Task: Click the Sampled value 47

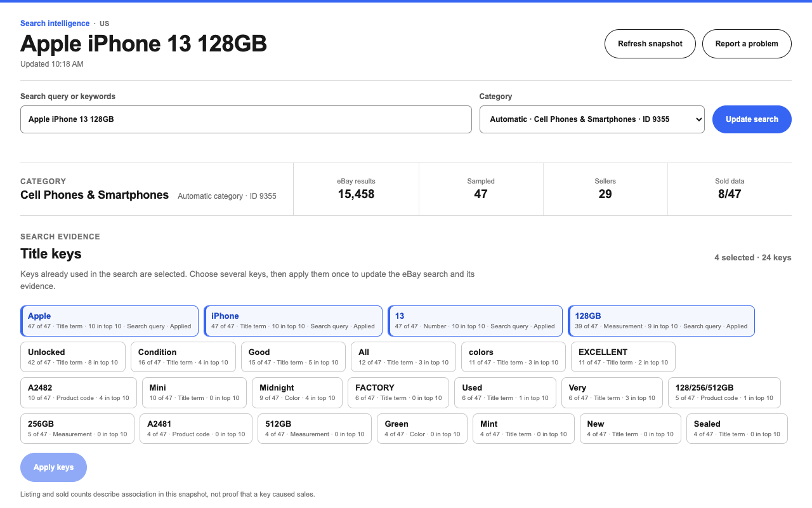Action: 481,194
